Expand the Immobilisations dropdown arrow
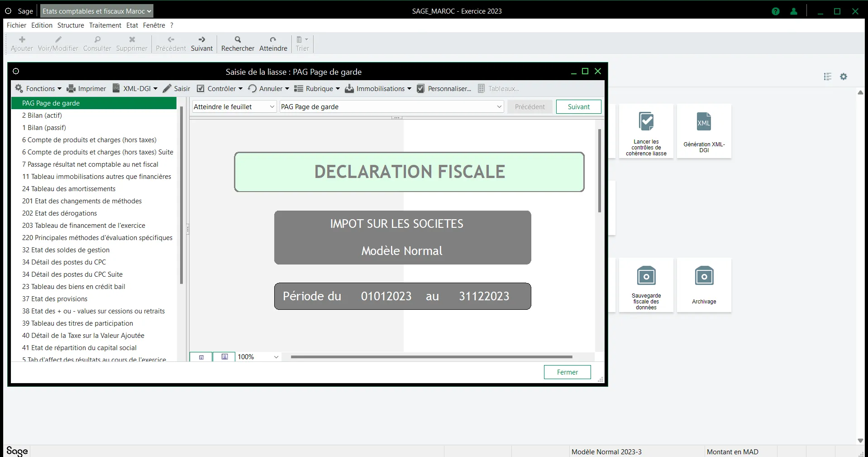868x457 pixels. [409, 89]
